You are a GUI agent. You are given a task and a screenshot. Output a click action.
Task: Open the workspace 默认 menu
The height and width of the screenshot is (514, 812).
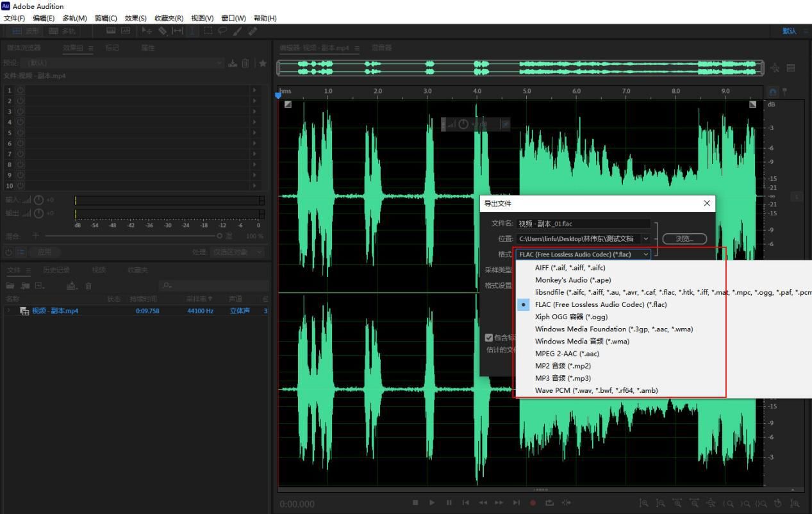[789, 31]
